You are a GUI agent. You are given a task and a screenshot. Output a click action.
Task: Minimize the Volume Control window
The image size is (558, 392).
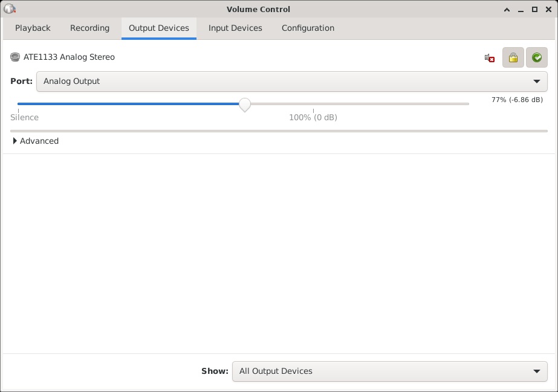pyautogui.click(x=521, y=10)
